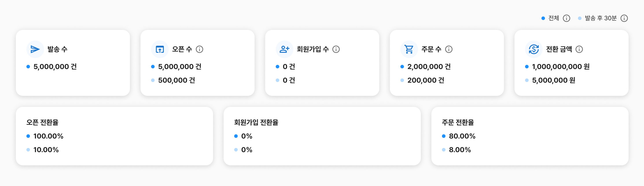The width and height of the screenshot is (644, 186).
Task: Click the 회원가입 전환율 card title
Action: [256, 122]
